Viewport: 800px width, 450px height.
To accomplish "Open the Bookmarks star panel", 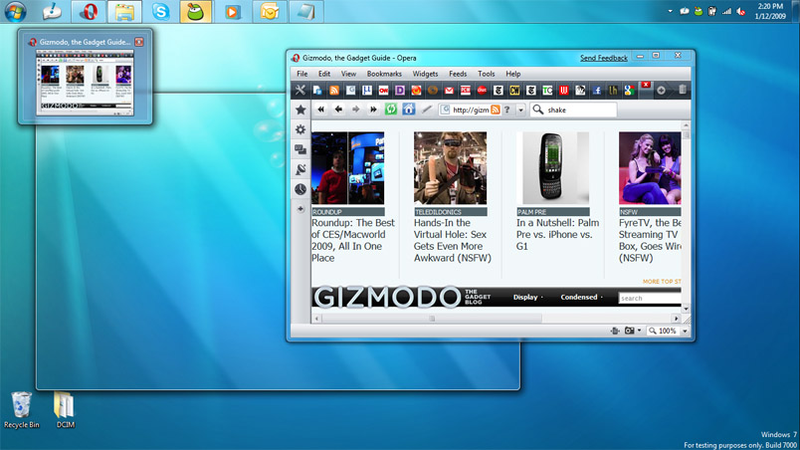I will [301, 109].
